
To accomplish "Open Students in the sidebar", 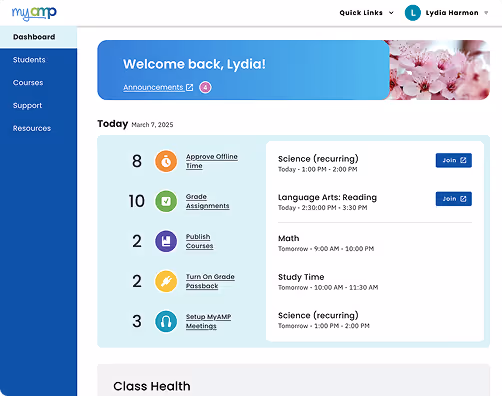I will point(29,60).
